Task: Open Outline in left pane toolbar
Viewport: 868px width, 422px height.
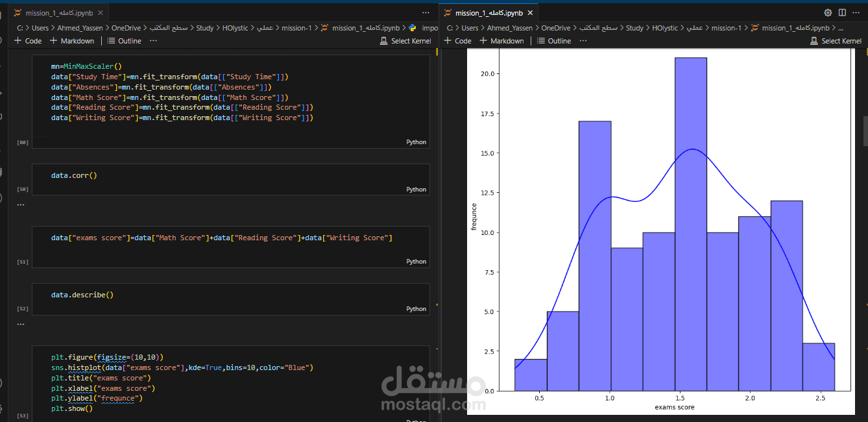Action: [124, 41]
